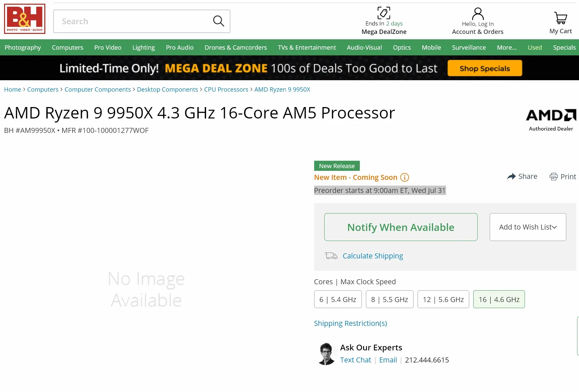This screenshot has width=579, height=392.
Task: Open the Specials menu item
Action: coord(564,47)
